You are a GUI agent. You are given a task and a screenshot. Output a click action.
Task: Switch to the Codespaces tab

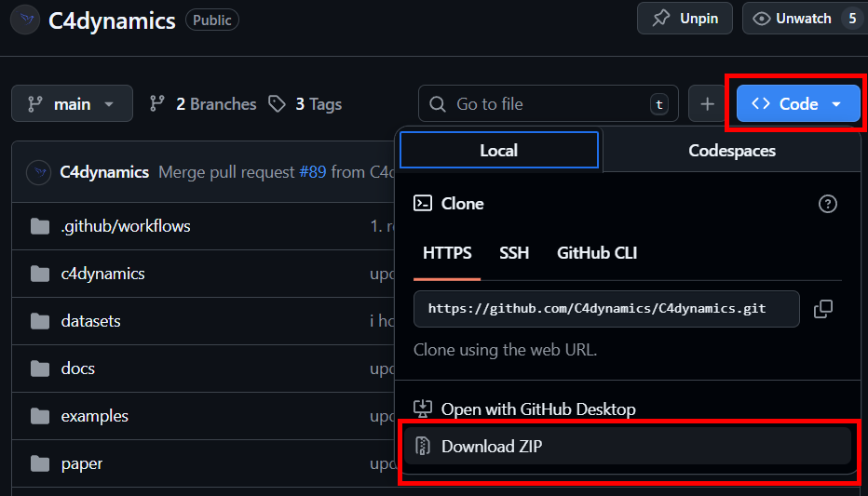tap(732, 151)
